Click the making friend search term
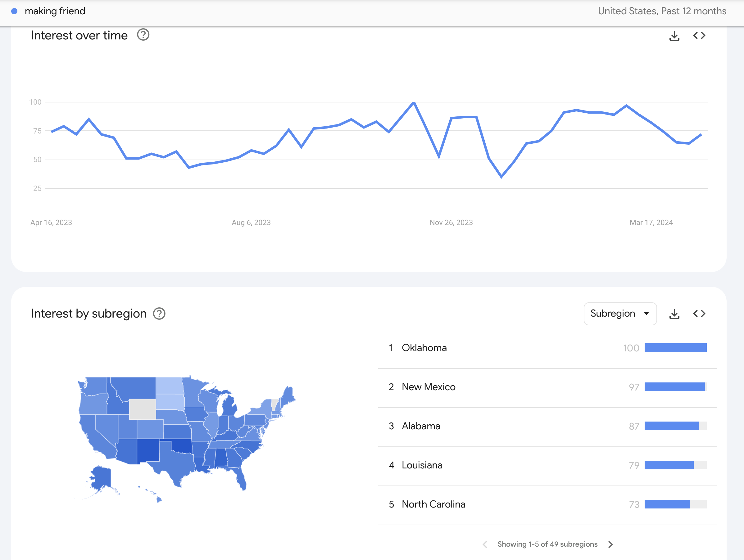Viewport: 744px width, 560px height. click(x=55, y=11)
